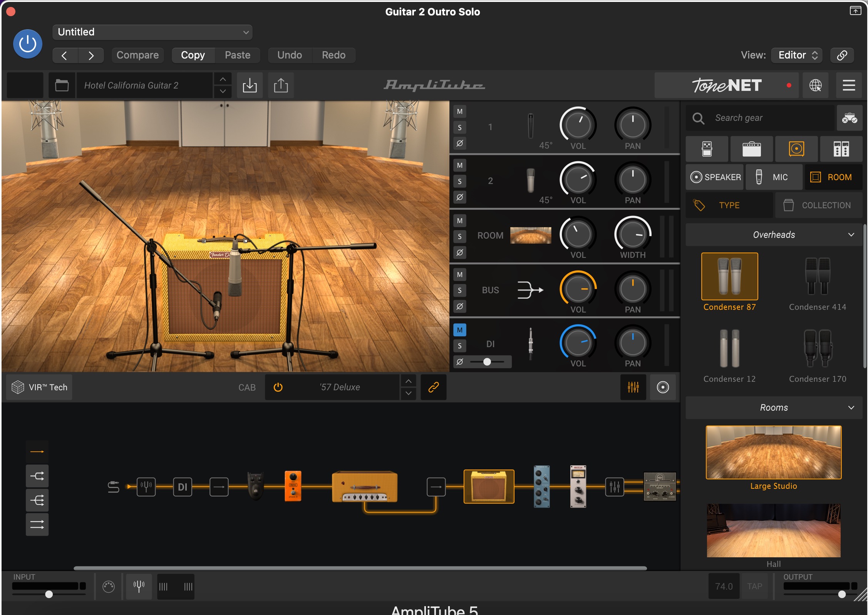
Task: Click the export preset share icon
Action: coord(281,85)
